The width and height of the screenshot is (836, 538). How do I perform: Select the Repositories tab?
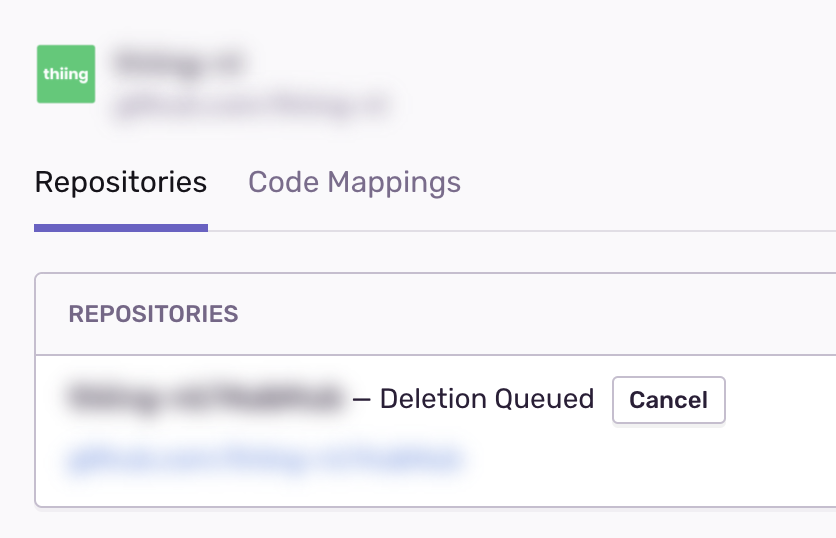[x=121, y=182]
